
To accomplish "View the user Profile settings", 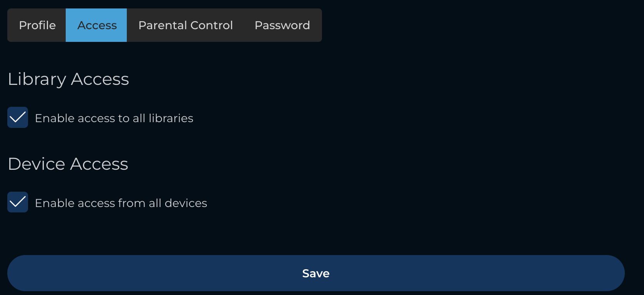I will [37, 25].
